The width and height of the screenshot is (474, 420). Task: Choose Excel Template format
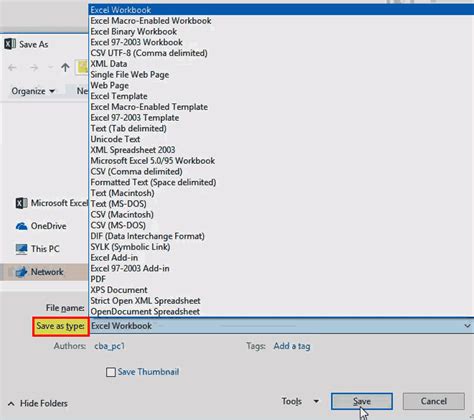coord(281,96)
